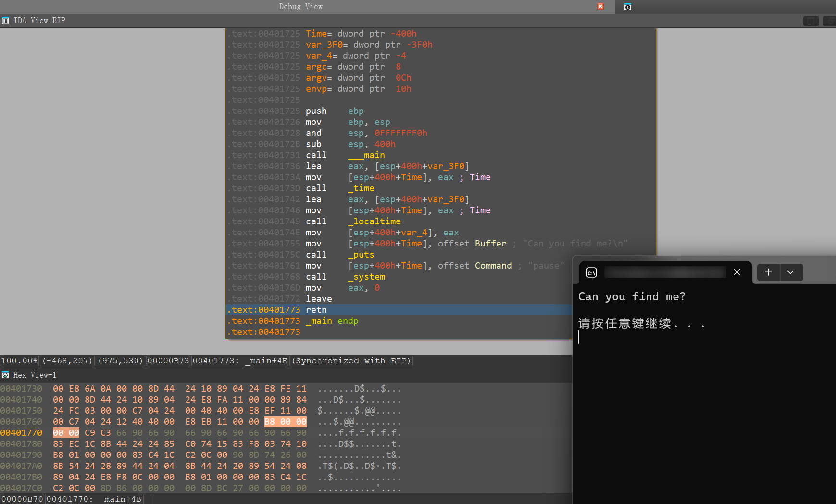The height and width of the screenshot is (504, 836).
Task: Click the tab icon right of Debug View
Action: pyautogui.click(x=627, y=7)
